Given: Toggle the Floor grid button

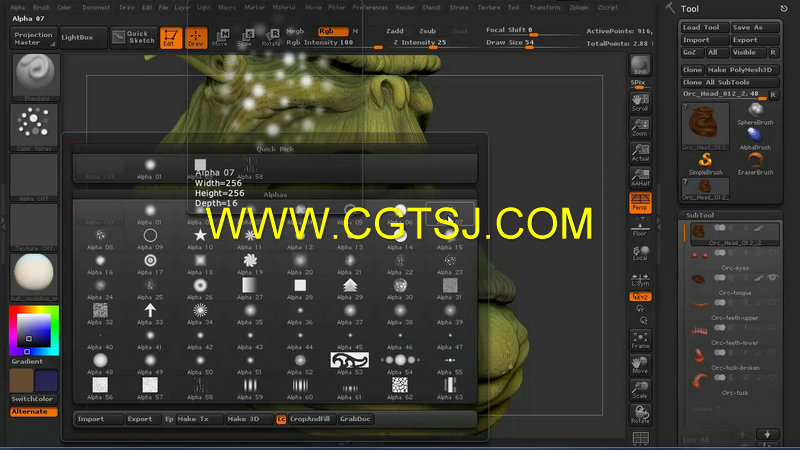Looking at the screenshot, I should [x=640, y=228].
